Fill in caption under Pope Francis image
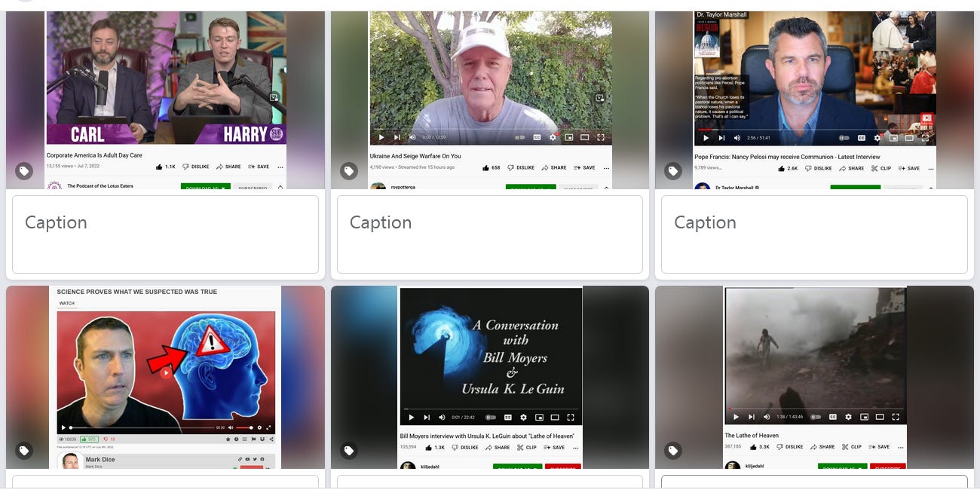This screenshot has height=496, width=980. [814, 234]
